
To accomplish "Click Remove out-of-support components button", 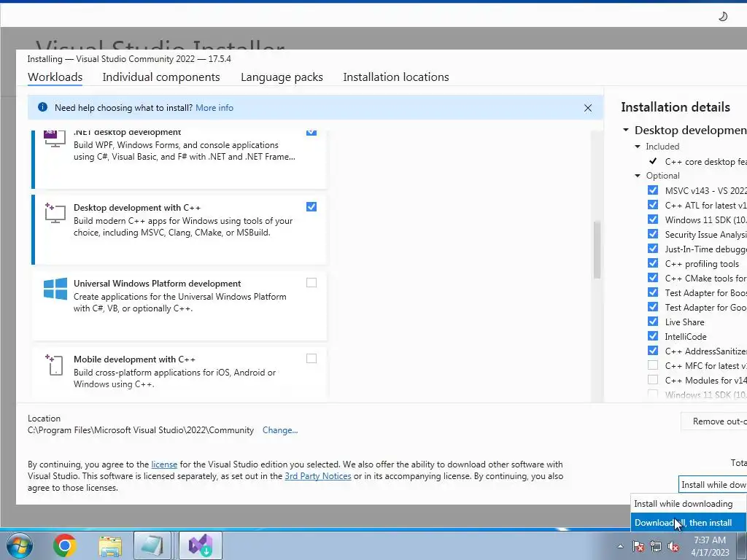I will pos(714,421).
